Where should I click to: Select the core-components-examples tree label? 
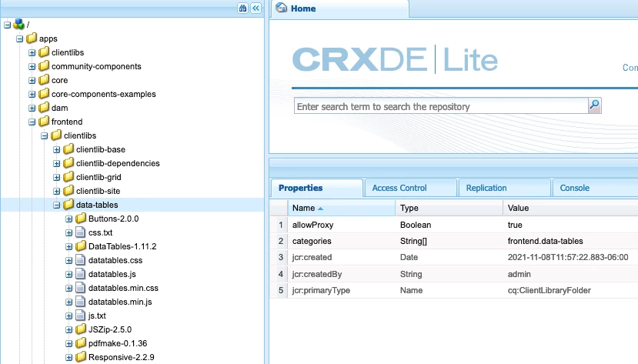pyautogui.click(x=104, y=94)
